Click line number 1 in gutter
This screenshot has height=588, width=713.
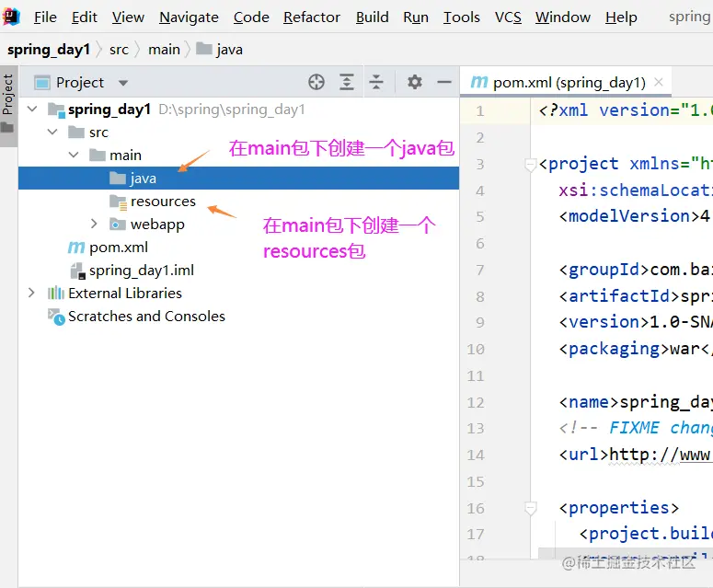click(479, 111)
